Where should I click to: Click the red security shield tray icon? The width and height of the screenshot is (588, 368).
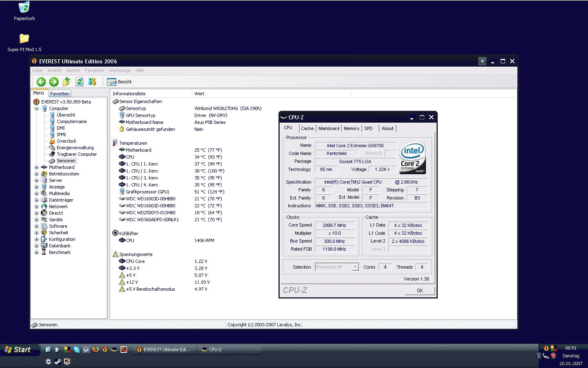(x=553, y=356)
